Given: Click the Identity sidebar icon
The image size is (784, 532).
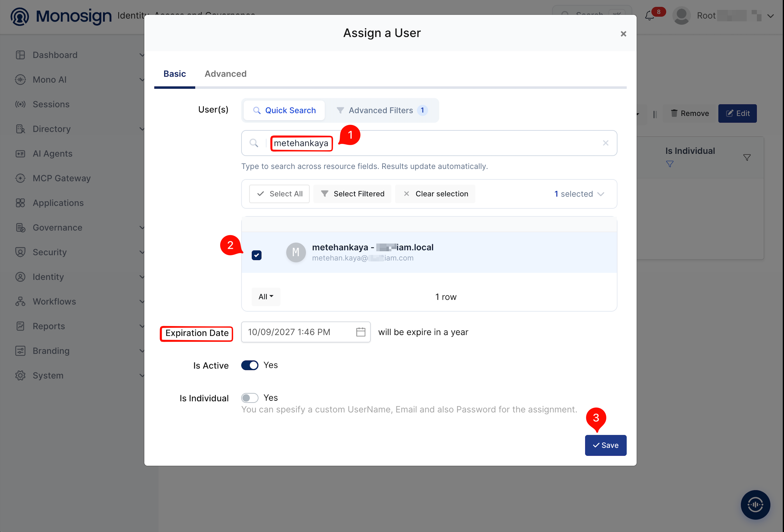Looking at the screenshot, I should pos(20,277).
